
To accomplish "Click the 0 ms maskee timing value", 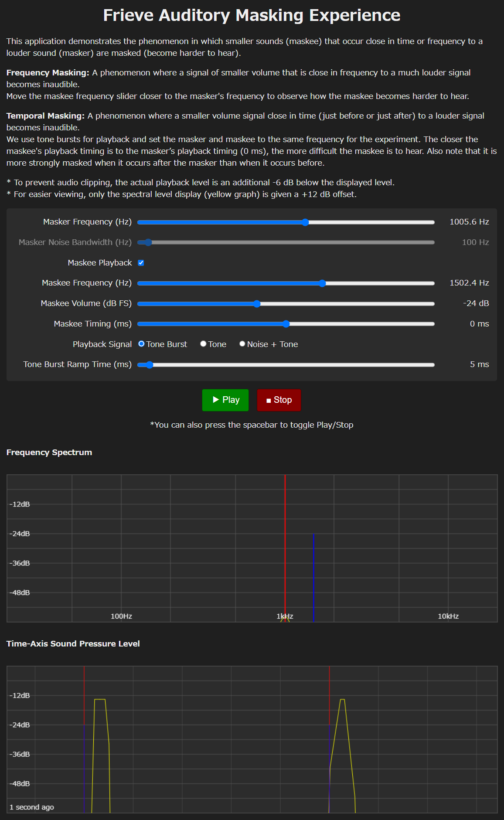I will (x=479, y=324).
